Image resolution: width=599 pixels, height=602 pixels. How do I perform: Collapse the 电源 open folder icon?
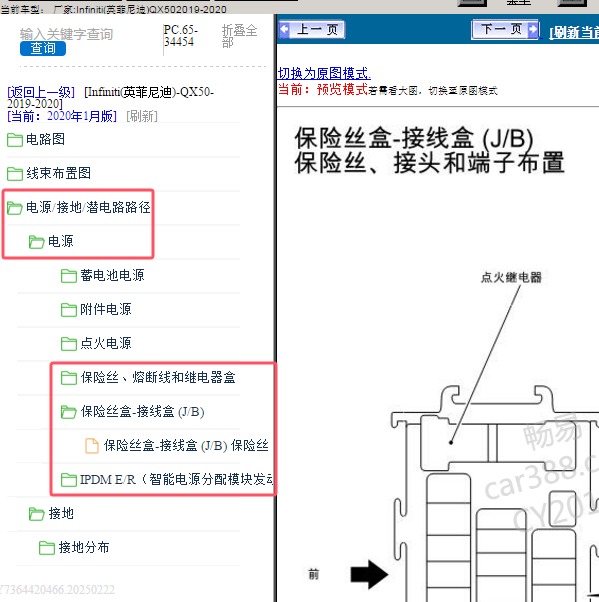point(37,241)
